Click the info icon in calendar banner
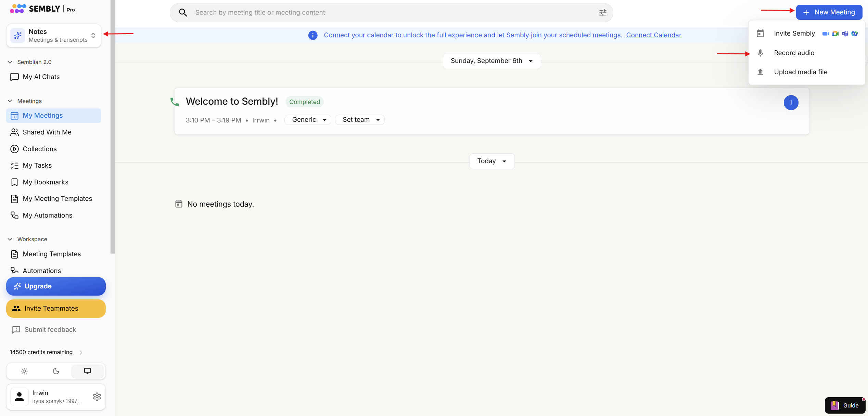This screenshot has width=868, height=416. [313, 35]
